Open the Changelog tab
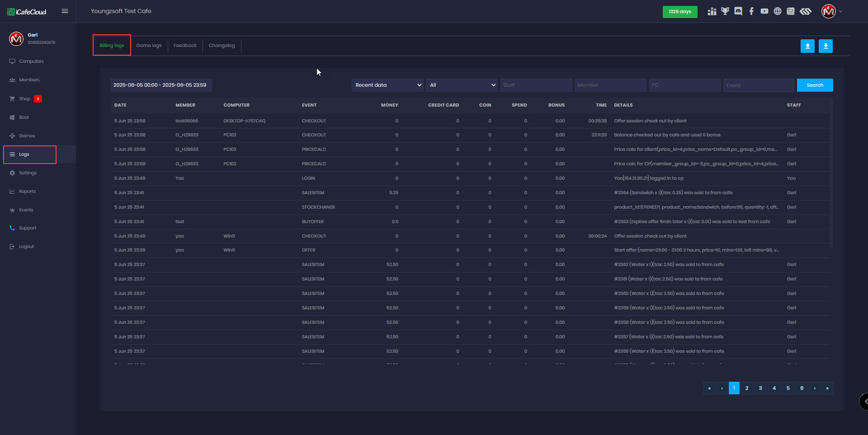 (222, 45)
